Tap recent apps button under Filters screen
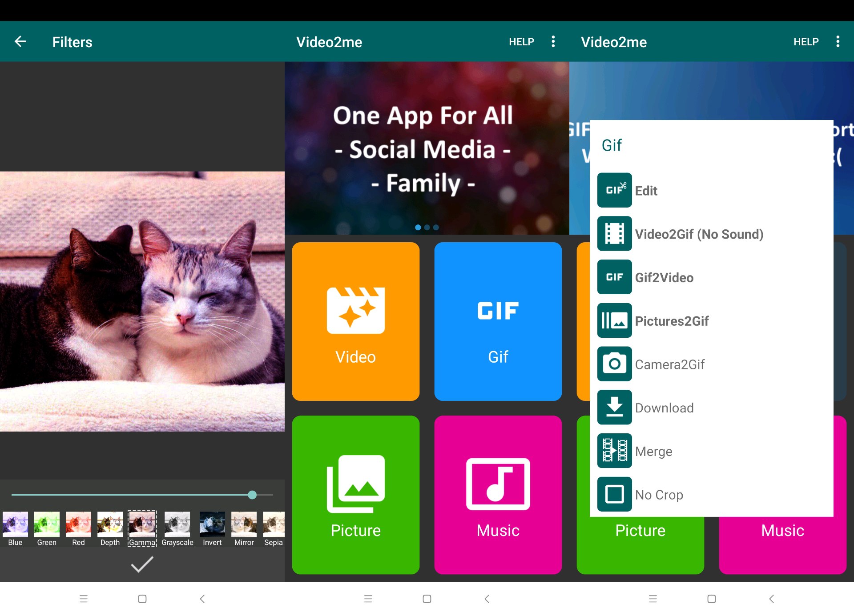854x616 pixels. pos(84,599)
